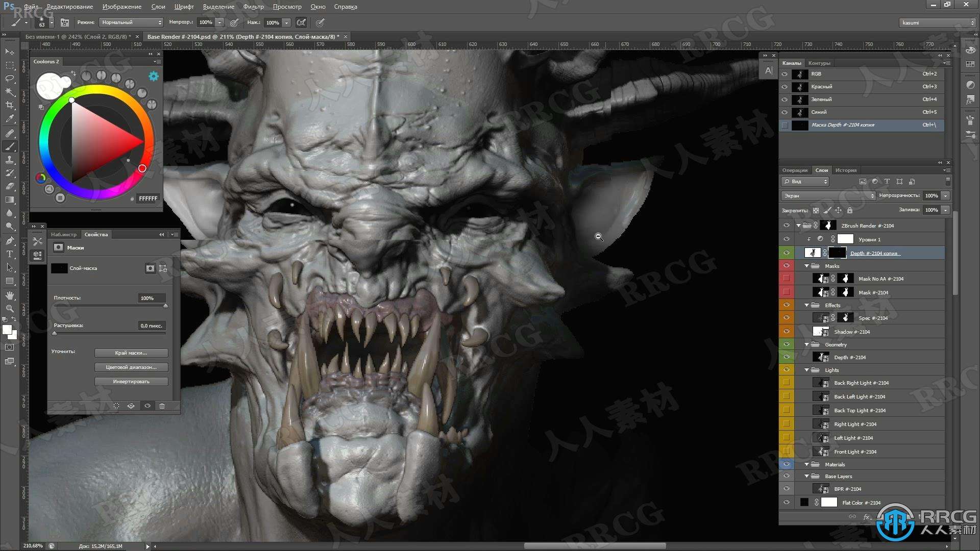Click the Край маски... button

pyautogui.click(x=131, y=353)
